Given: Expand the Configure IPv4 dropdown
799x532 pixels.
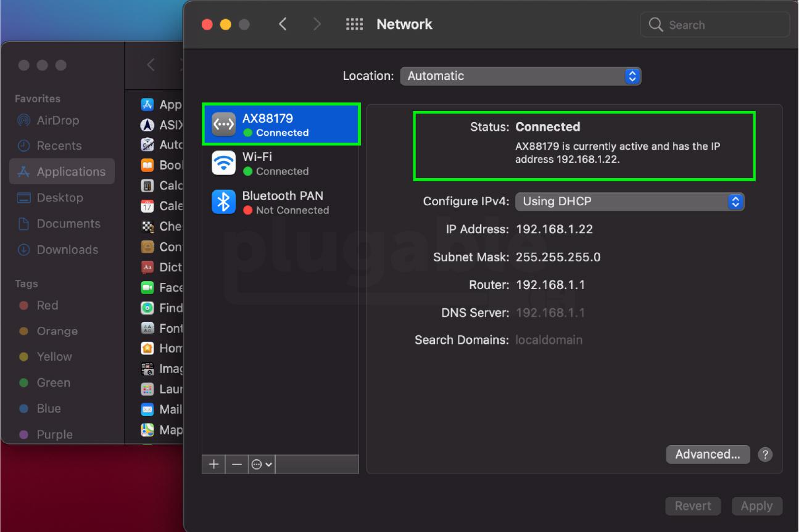Looking at the screenshot, I should click(629, 202).
